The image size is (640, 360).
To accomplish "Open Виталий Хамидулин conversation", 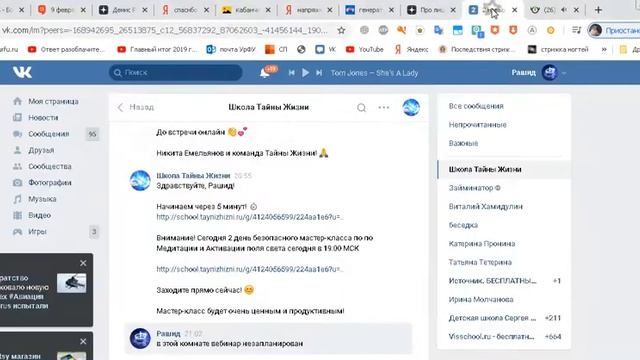I will (504, 207).
